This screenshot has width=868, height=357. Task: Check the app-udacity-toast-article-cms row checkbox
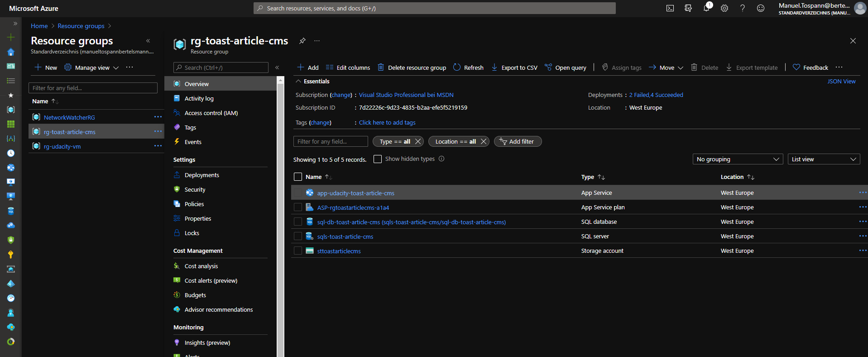click(298, 193)
